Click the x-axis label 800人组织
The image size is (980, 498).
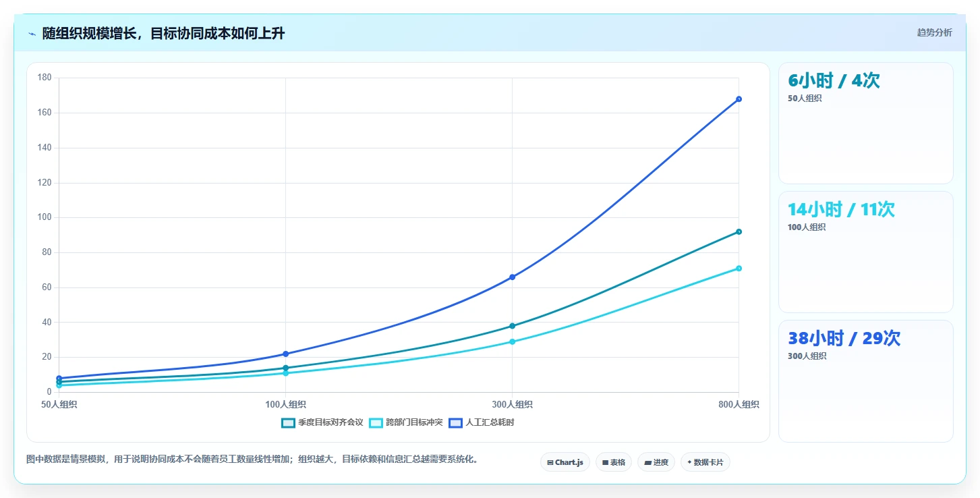[x=739, y=405]
